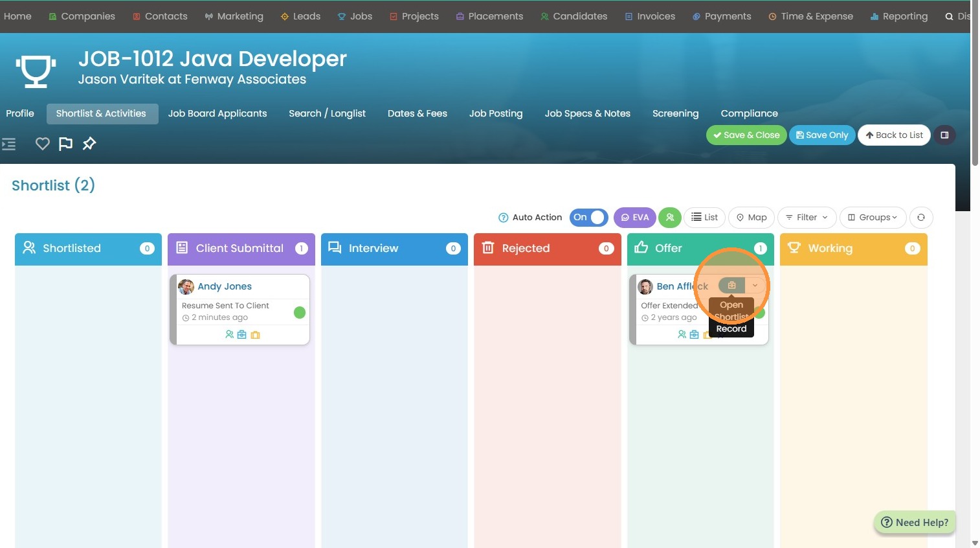Open the Job Posting tab
Screen dimensions: 980x548
(x=496, y=113)
